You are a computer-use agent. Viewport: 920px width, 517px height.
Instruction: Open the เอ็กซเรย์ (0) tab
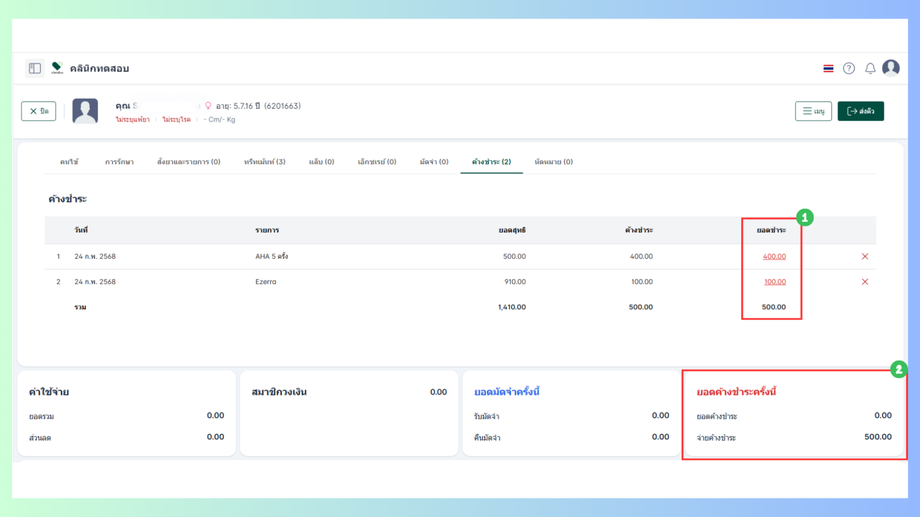pos(377,162)
